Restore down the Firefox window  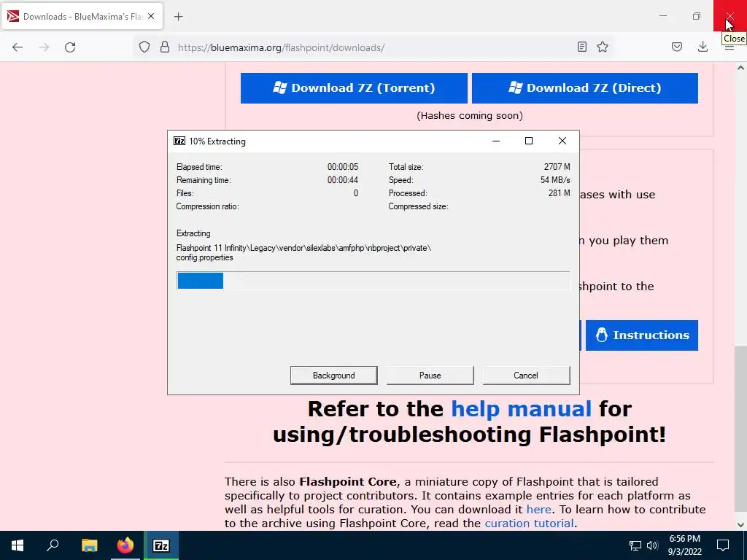(697, 16)
